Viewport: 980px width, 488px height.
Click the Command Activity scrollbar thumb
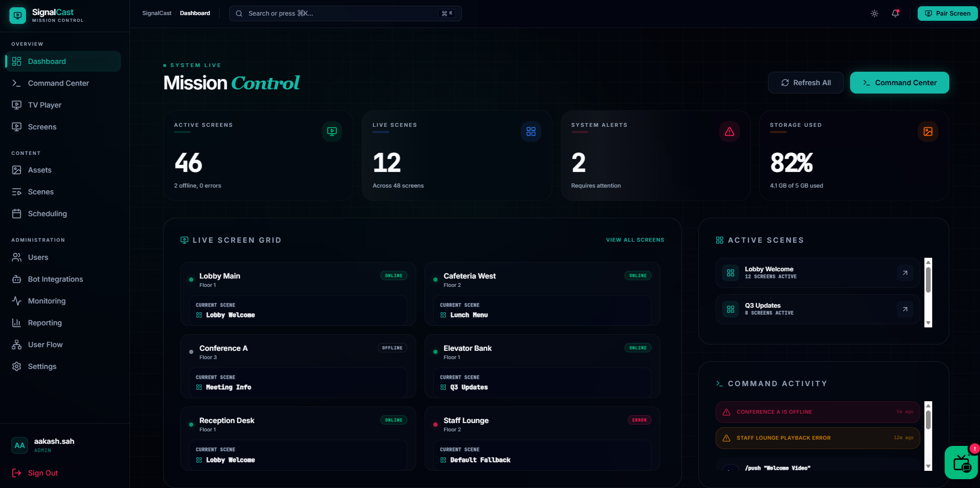[928, 420]
